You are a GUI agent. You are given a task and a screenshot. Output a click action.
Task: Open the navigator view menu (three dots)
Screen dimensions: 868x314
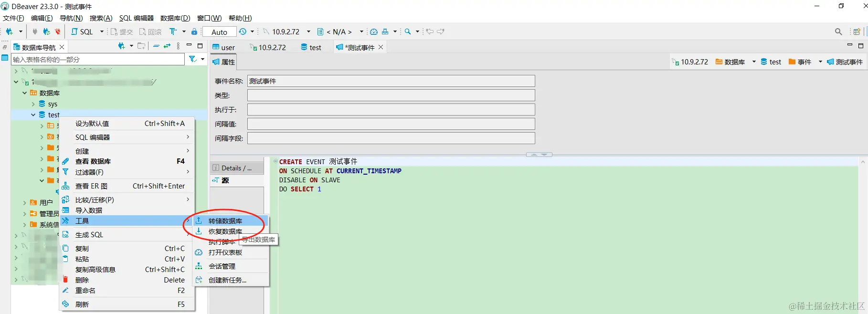tap(178, 46)
